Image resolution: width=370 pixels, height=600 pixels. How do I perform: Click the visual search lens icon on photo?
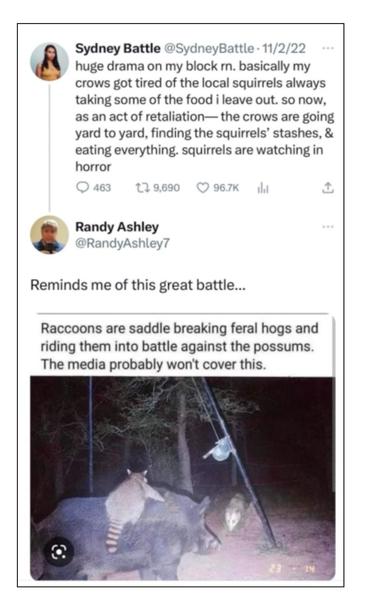(x=59, y=551)
